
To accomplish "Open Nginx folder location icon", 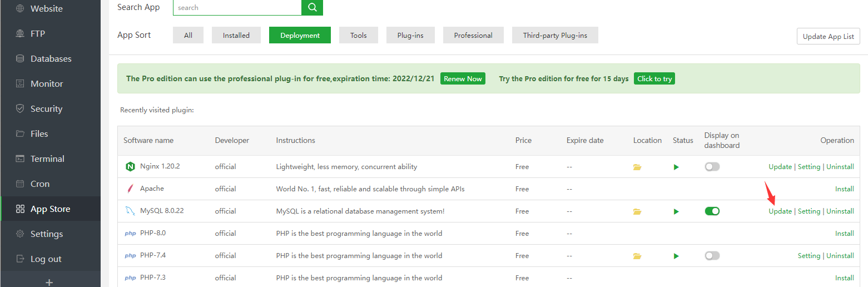I will coord(637,167).
